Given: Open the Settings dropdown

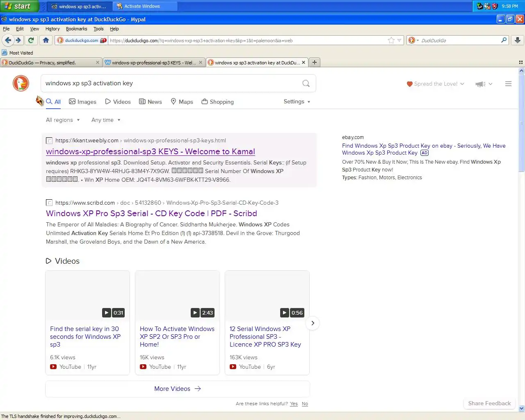Looking at the screenshot, I should coord(297,101).
